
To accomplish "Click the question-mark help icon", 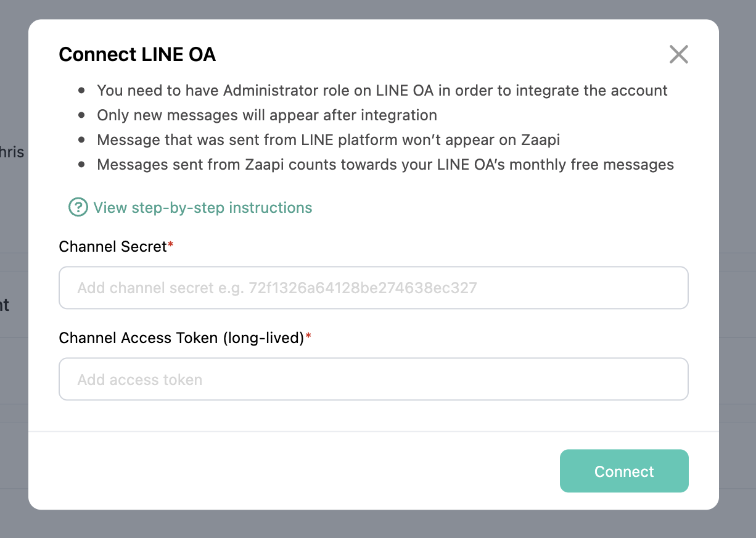I will pos(78,208).
